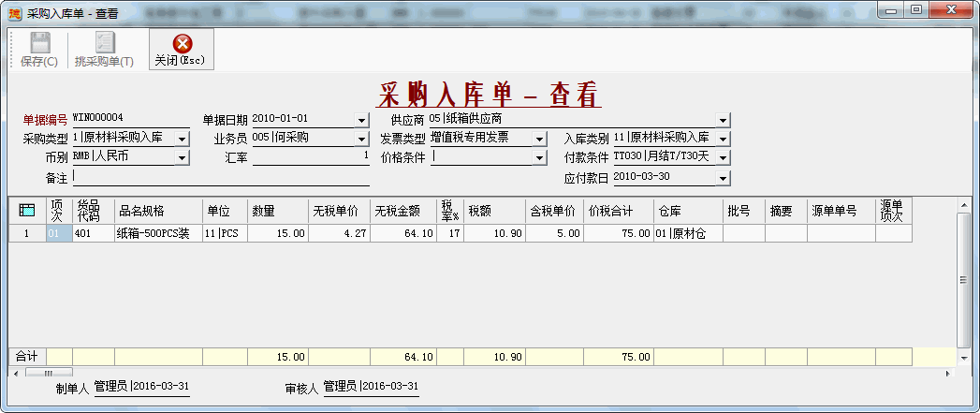Select row number 1 in the grid

pyautogui.click(x=27, y=233)
